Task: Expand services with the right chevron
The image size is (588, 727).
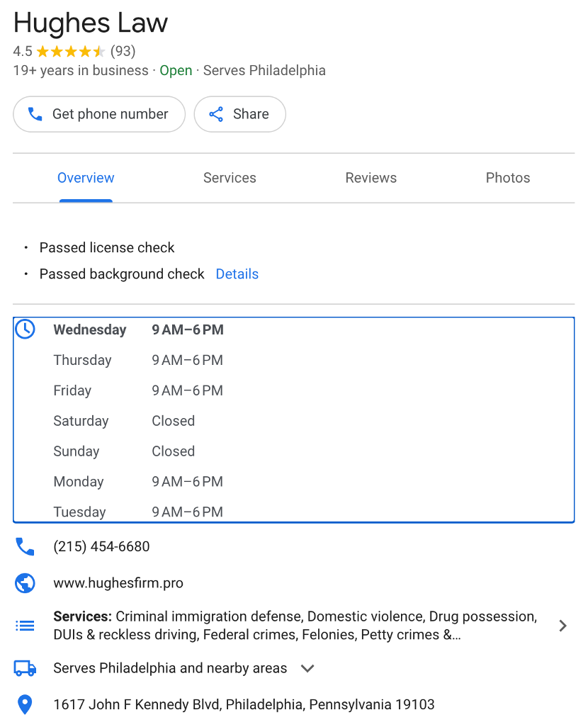Action: (562, 626)
